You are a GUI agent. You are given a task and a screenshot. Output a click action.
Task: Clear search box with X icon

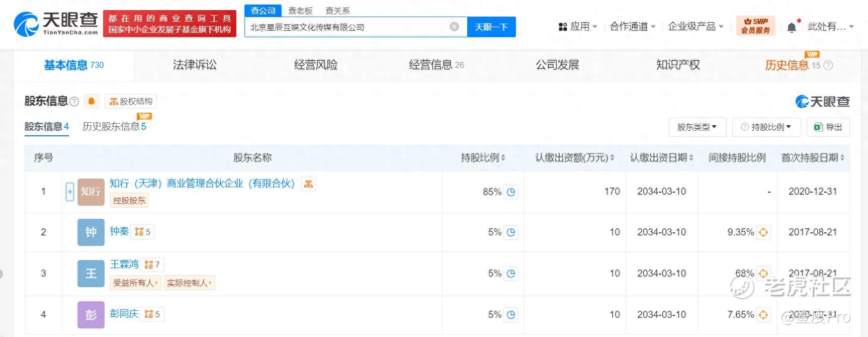coord(454,27)
